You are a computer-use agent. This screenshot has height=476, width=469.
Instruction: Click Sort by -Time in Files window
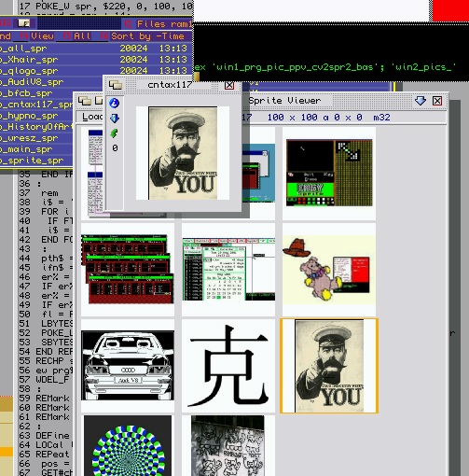(147, 36)
